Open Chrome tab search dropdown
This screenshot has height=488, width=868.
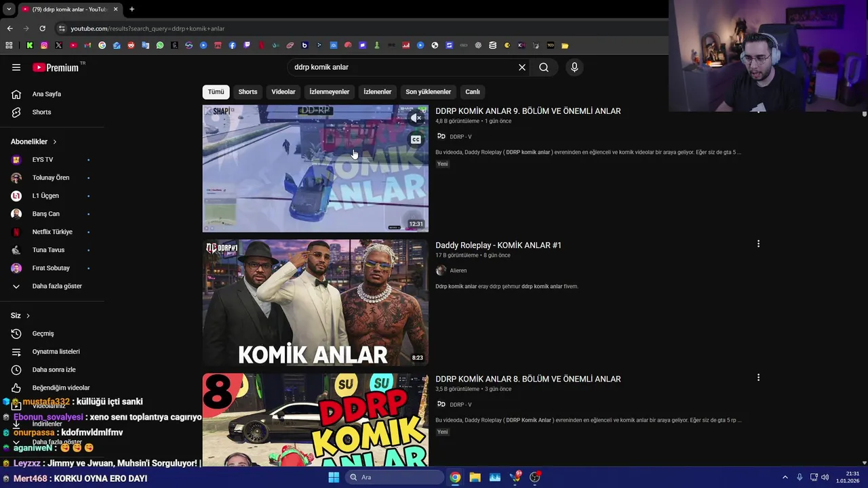pyautogui.click(x=9, y=9)
